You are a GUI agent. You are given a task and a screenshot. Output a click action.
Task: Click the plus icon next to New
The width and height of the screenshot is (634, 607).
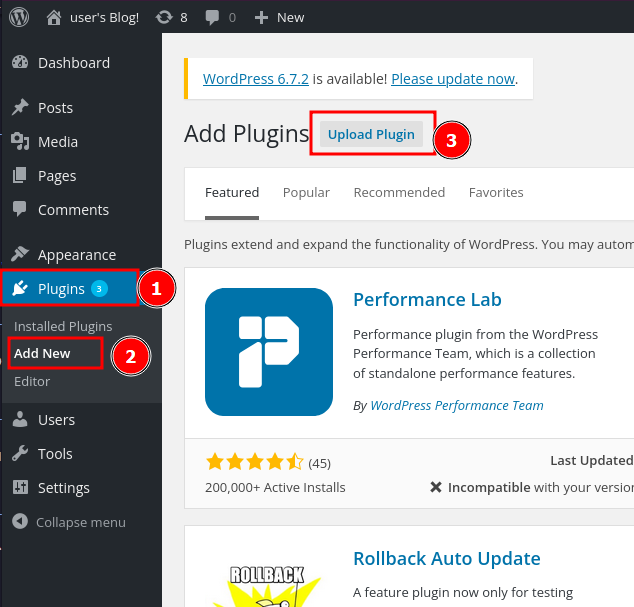pos(261,18)
